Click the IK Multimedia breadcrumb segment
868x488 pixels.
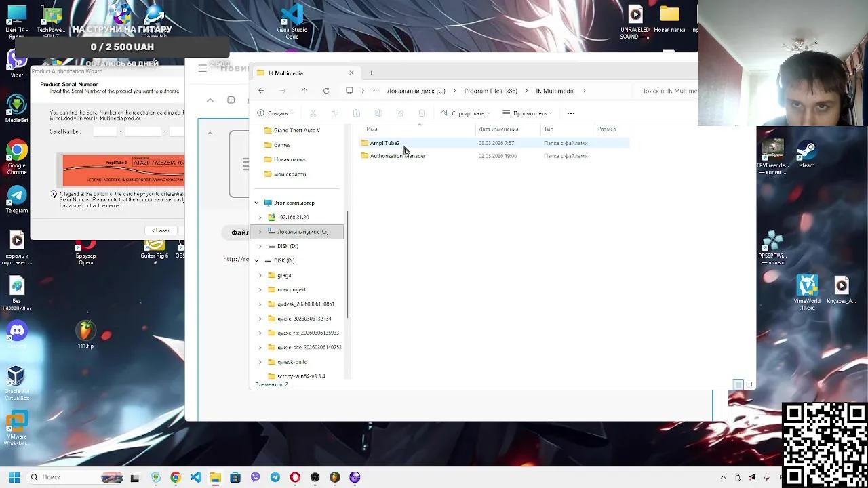coord(555,91)
